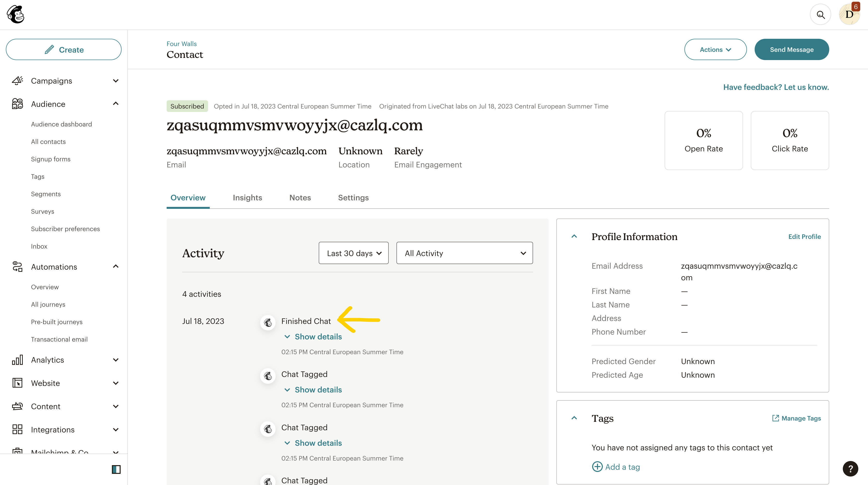This screenshot has width=868, height=485.
Task: Expand the Campaigns menu chevron
Action: pos(116,81)
